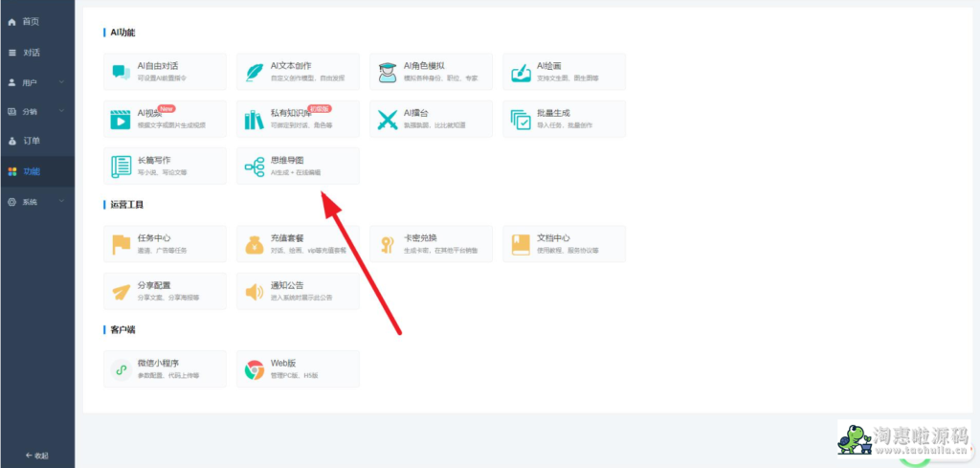Expand the 分销 sidebar submenu

coord(36,112)
